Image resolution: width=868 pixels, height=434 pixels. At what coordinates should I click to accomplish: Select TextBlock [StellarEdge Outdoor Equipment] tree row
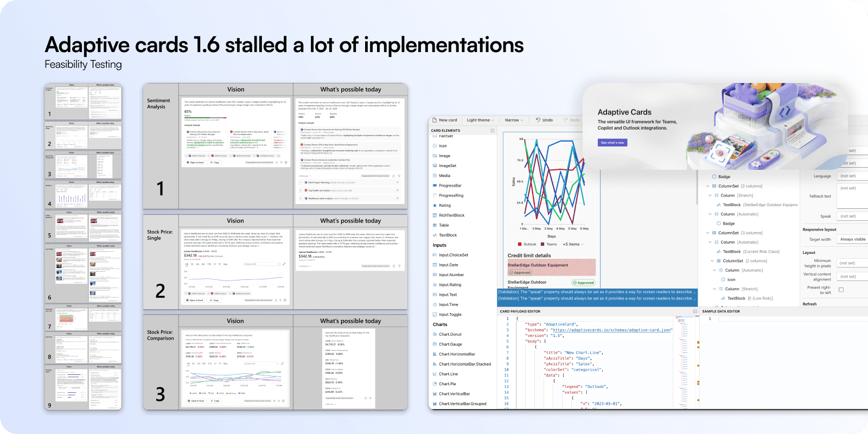[x=757, y=205]
